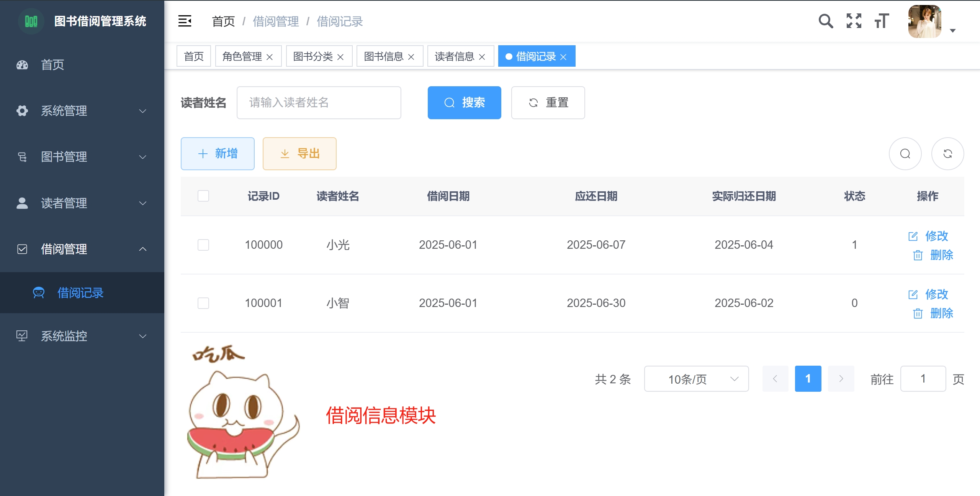Close the 角色管理 tab
This screenshot has height=496, width=980.
tap(271, 56)
